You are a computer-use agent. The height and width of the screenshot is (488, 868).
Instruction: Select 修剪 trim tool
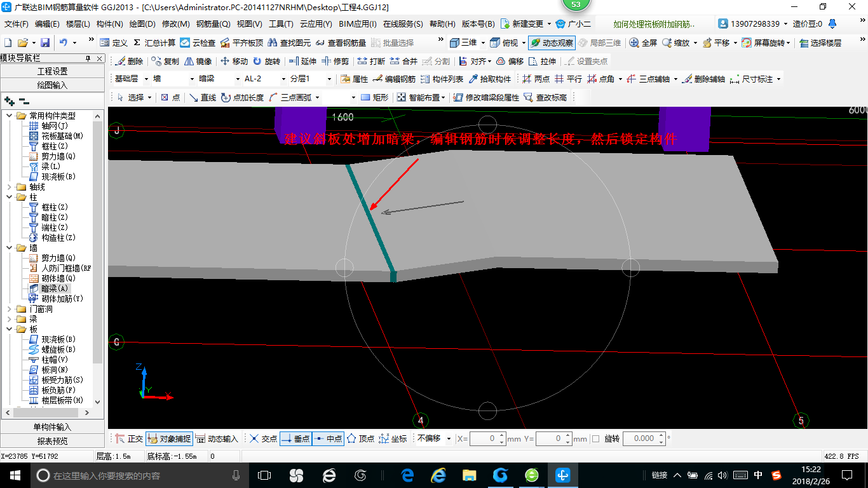tap(335, 61)
